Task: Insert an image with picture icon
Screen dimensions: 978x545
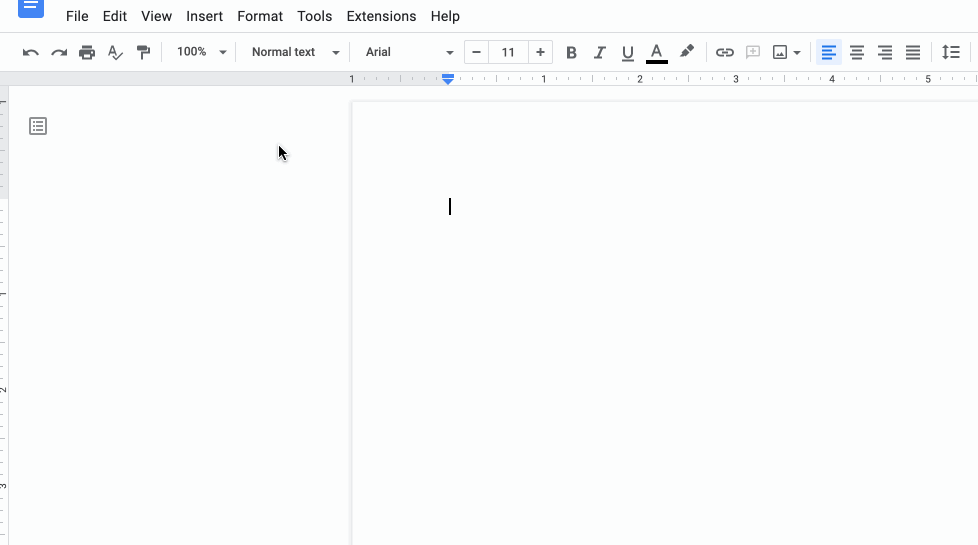Action: click(780, 52)
